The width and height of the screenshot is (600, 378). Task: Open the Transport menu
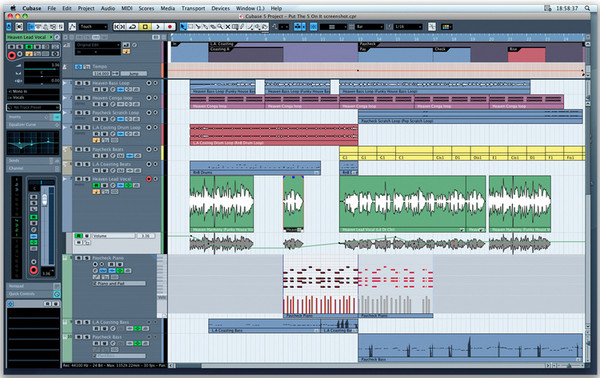pos(193,8)
